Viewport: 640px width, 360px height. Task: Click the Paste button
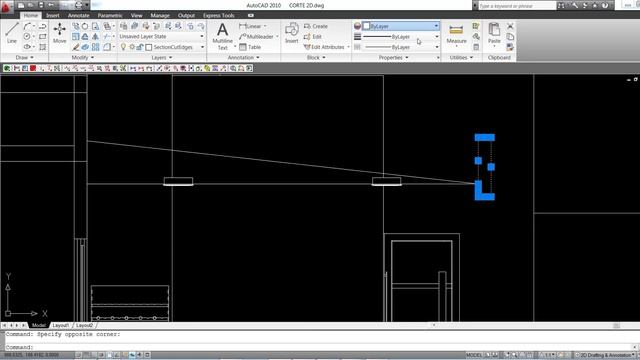(x=494, y=33)
